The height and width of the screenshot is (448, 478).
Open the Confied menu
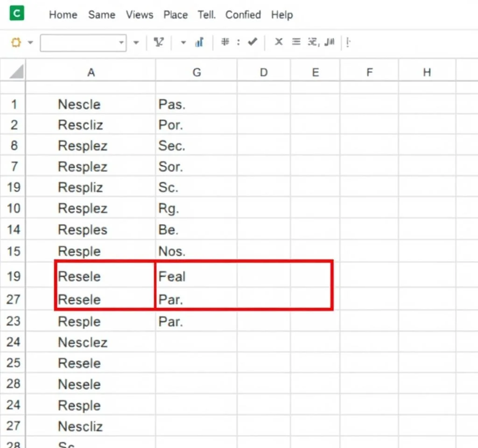243,15
